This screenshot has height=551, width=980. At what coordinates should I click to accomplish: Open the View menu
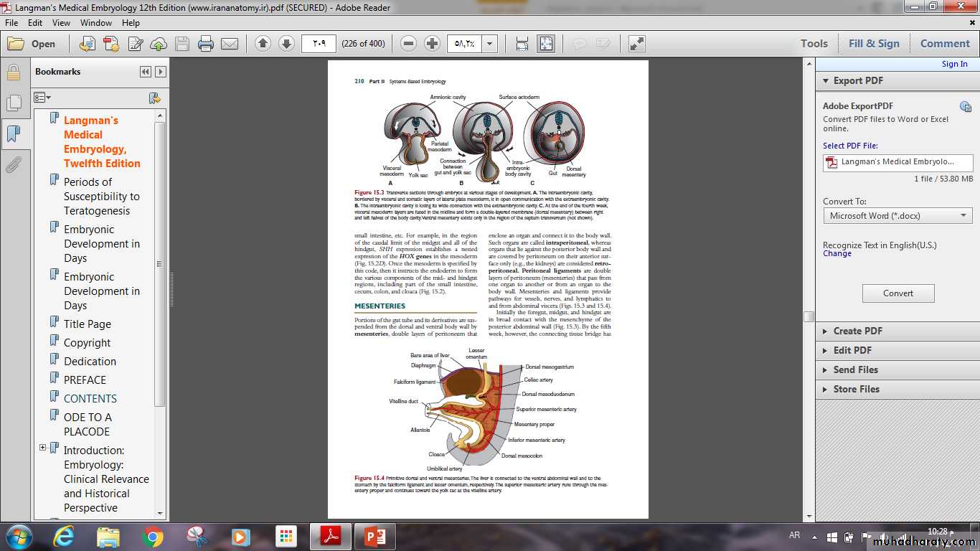pos(61,23)
